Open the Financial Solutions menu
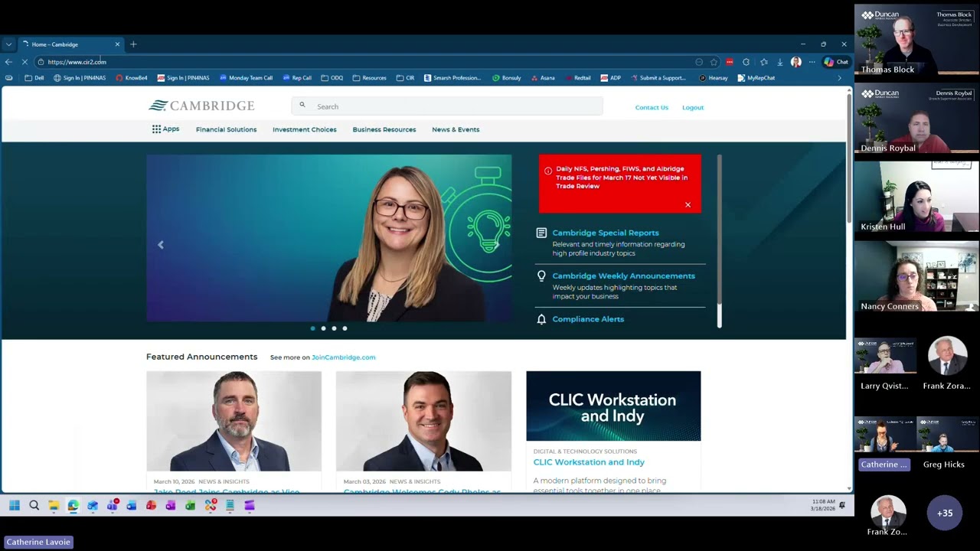Screen dimensions: 980x551 [226, 129]
